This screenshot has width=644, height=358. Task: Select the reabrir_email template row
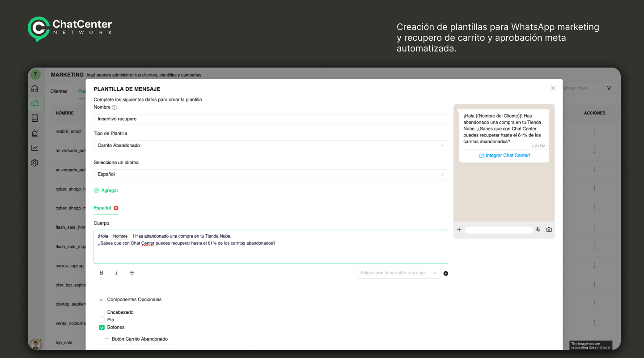[68, 131]
